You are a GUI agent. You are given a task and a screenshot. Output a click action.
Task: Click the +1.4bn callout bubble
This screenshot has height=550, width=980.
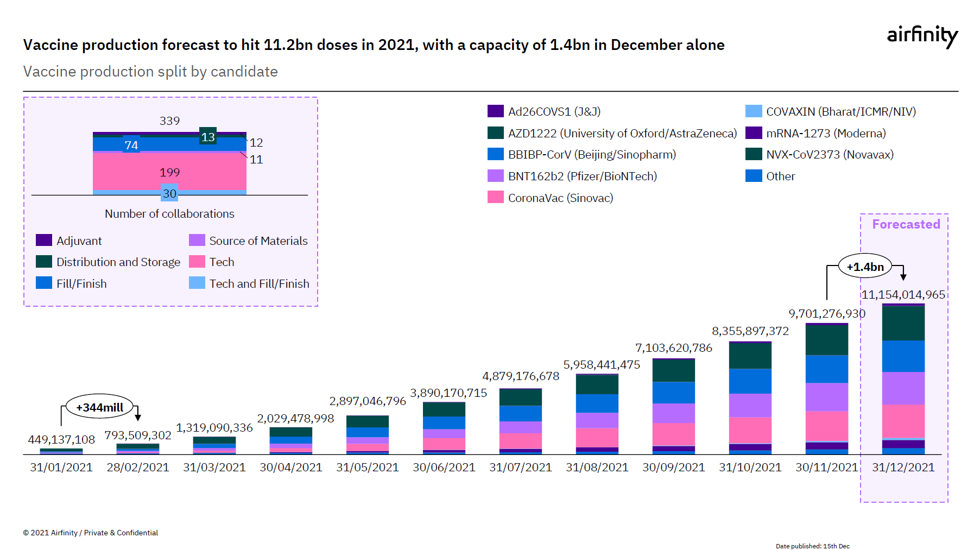pyautogui.click(x=865, y=267)
